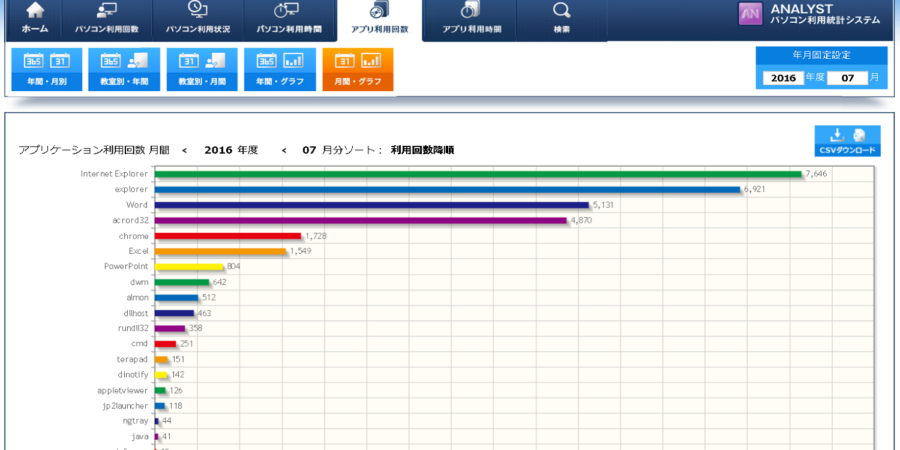Click the fixed year field 2016
The width and height of the screenshot is (900, 450).
tap(782, 78)
